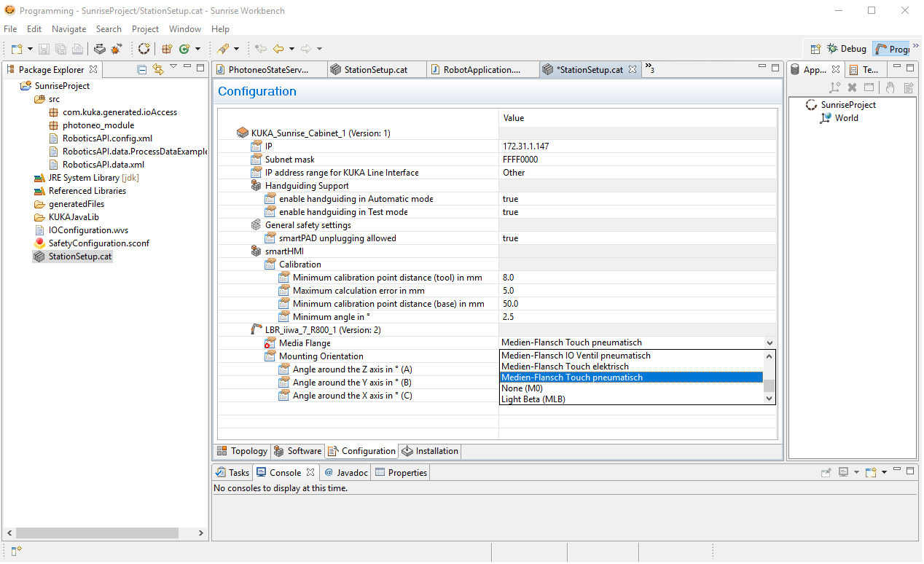Switch to the Properties view tab
The image size is (924, 564).
[x=401, y=473]
